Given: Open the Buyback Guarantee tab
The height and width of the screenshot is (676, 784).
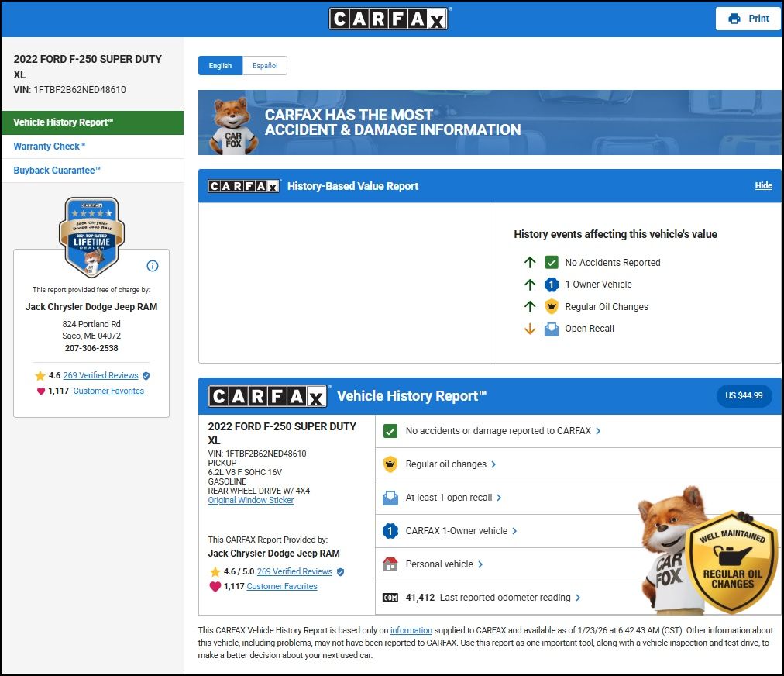Looking at the screenshot, I should (x=57, y=171).
